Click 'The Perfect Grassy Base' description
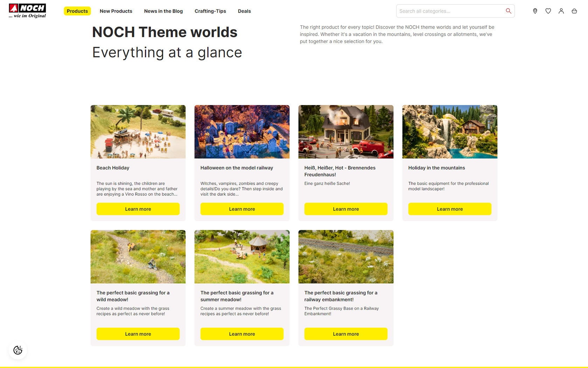This screenshot has width=588, height=368. tap(341, 311)
